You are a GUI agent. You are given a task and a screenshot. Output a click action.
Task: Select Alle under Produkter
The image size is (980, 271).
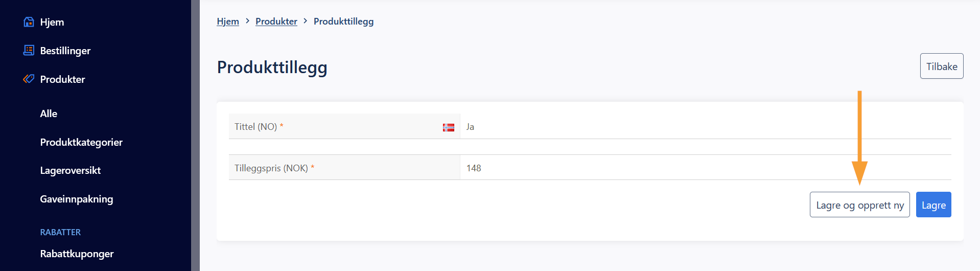tap(49, 114)
